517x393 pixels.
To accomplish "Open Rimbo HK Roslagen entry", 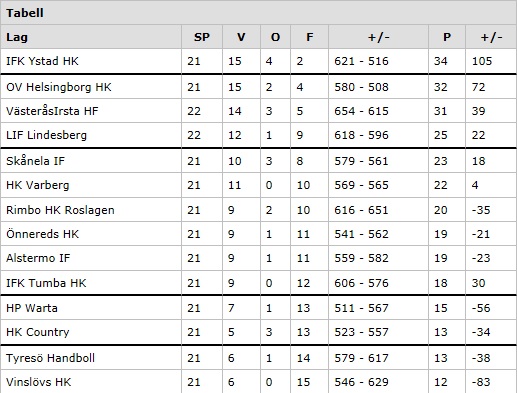I will (60, 210).
